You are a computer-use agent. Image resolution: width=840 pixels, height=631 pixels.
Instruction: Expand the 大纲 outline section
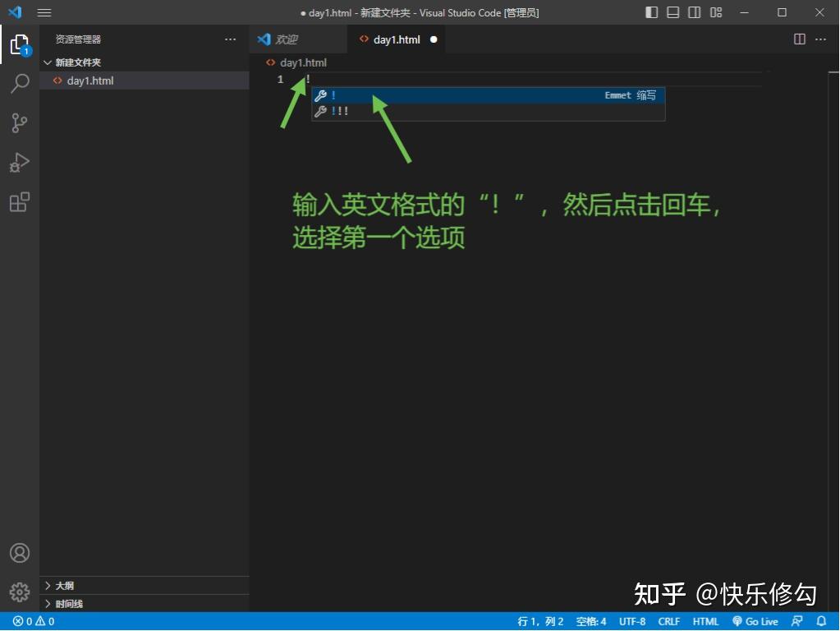145,586
